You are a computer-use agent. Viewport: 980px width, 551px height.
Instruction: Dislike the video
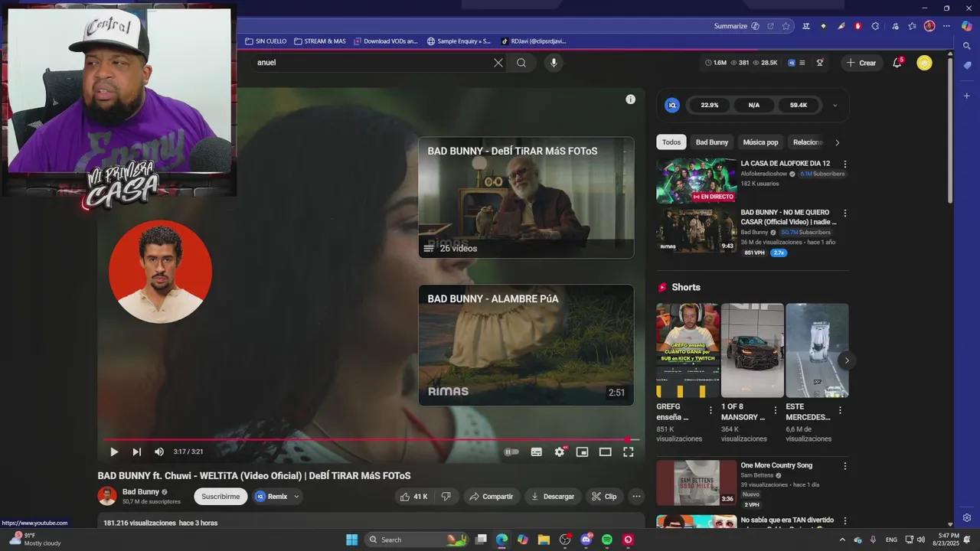[x=446, y=497]
